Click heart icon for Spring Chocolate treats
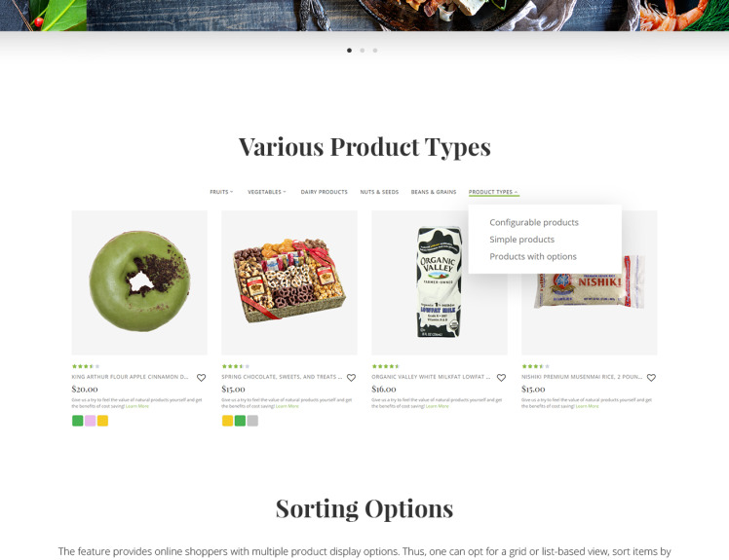This screenshot has width=729, height=560. pos(352,378)
